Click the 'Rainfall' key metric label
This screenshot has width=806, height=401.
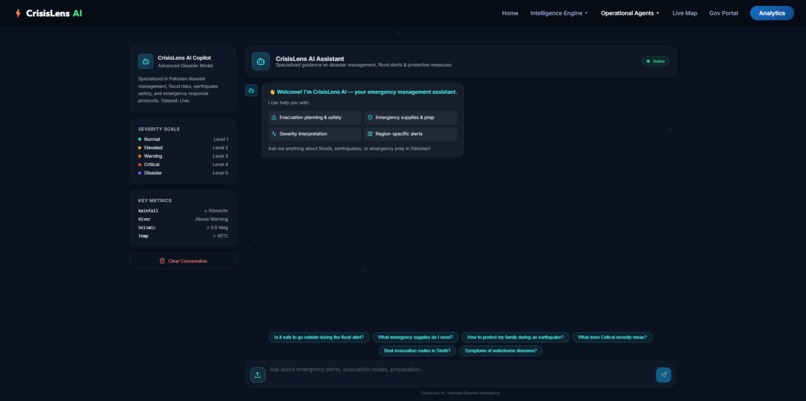148,211
